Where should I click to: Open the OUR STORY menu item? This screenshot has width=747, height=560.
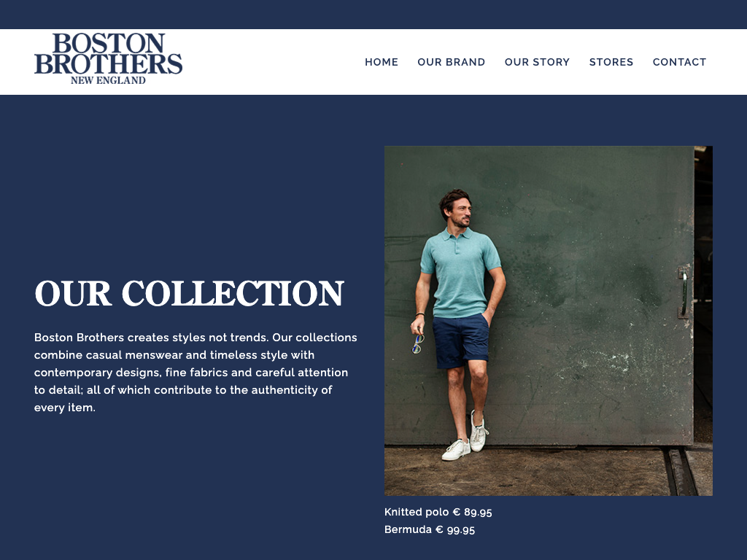click(537, 62)
